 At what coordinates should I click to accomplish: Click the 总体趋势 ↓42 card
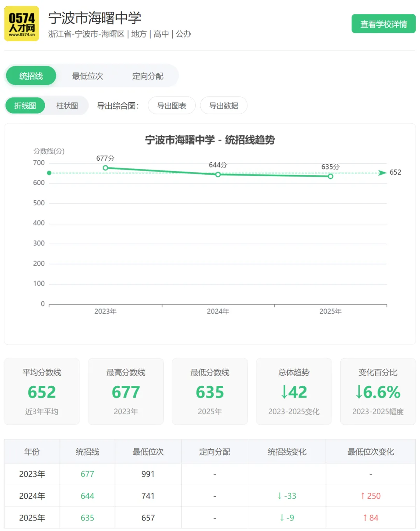click(294, 391)
